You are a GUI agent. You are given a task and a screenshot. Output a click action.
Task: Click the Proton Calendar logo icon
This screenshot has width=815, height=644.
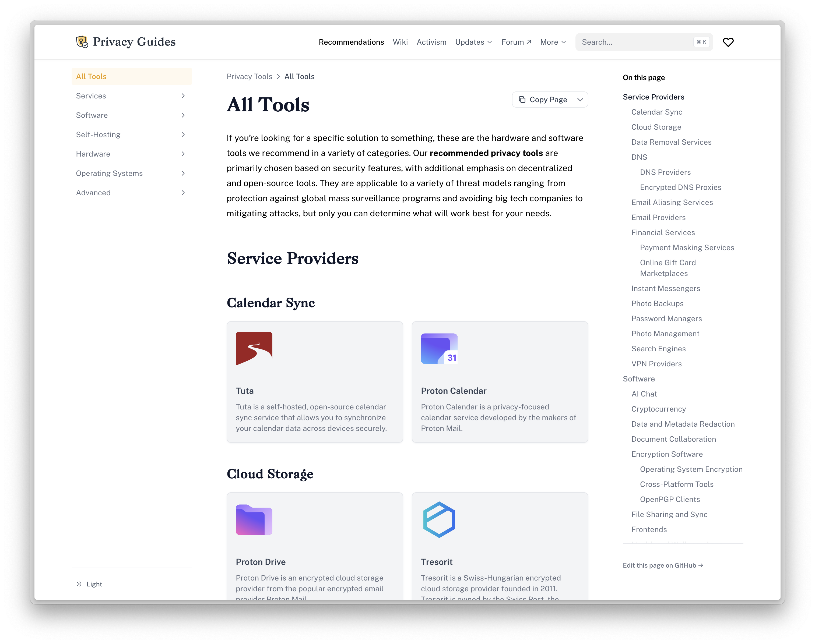coord(439,348)
